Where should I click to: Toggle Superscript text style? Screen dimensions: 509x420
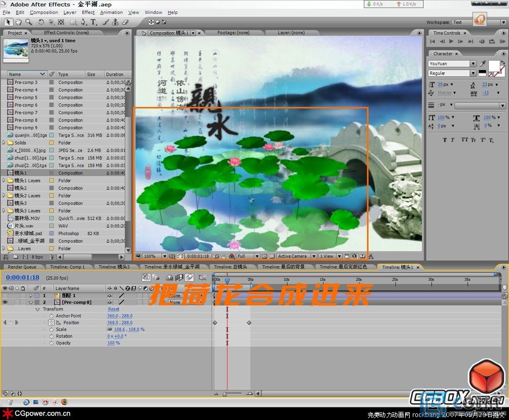[x=483, y=139]
